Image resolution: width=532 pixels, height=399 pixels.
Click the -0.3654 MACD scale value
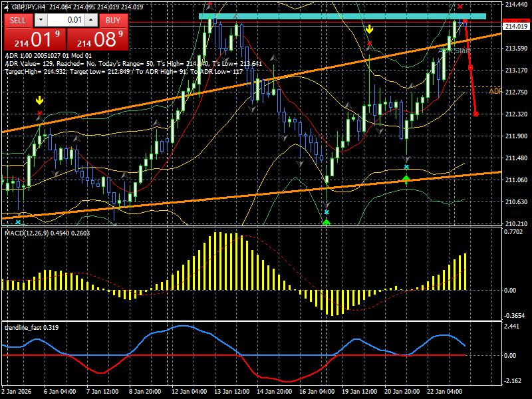(x=515, y=315)
